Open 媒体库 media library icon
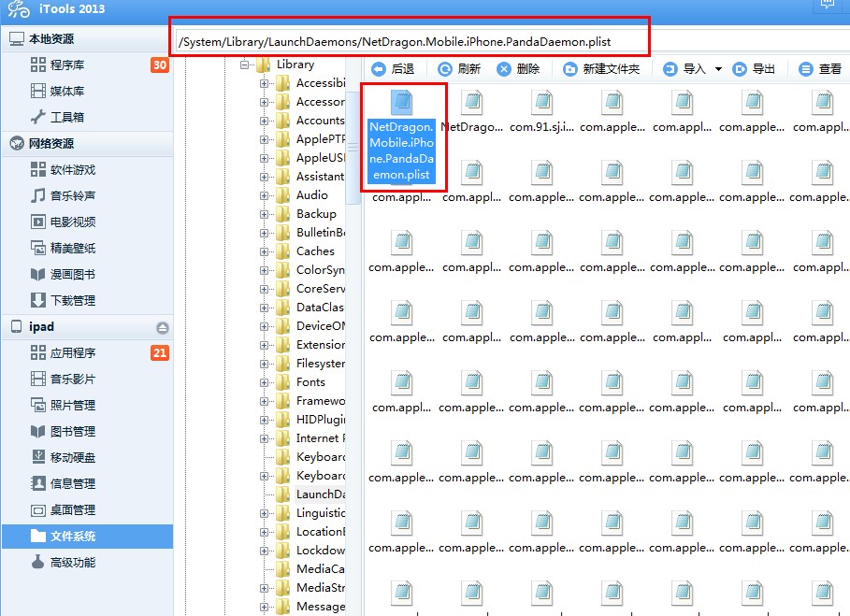This screenshot has height=616, width=850. coord(38,91)
